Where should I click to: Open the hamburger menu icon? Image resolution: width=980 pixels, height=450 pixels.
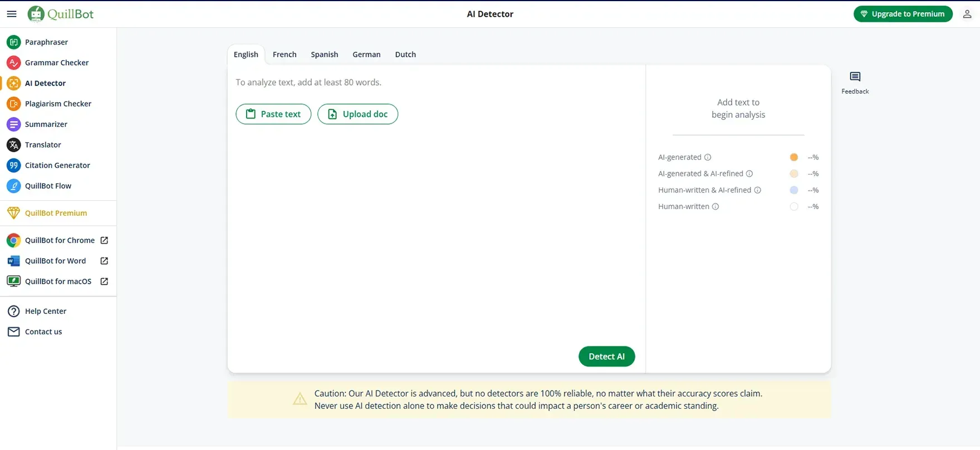pyautogui.click(x=12, y=14)
